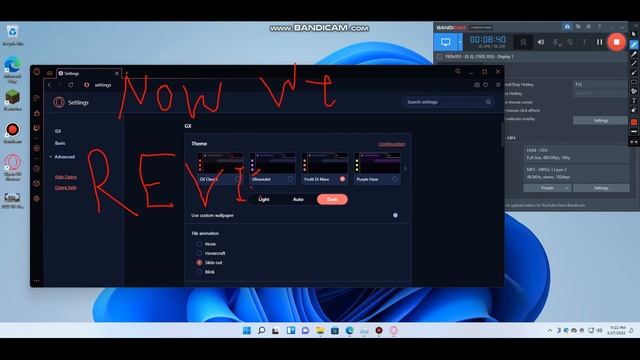
Task: Select None tile animation
Action: click(199, 244)
